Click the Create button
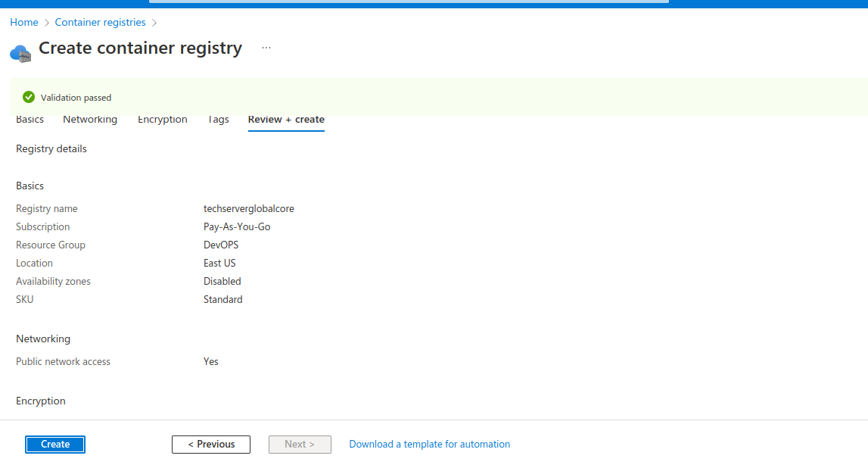The image size is (868, 465). [x=55, y=444]
